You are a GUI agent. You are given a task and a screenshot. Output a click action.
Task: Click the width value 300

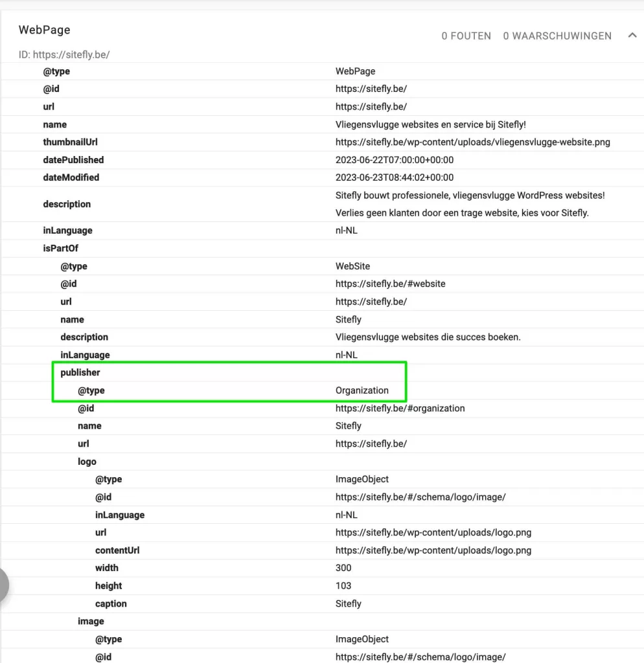click(x=343, y=568)
